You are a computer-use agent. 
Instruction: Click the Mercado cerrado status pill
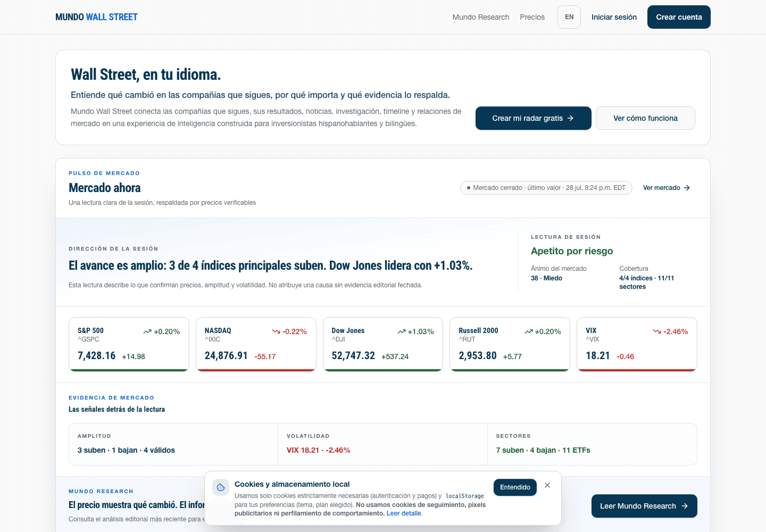tap(546, 188)
